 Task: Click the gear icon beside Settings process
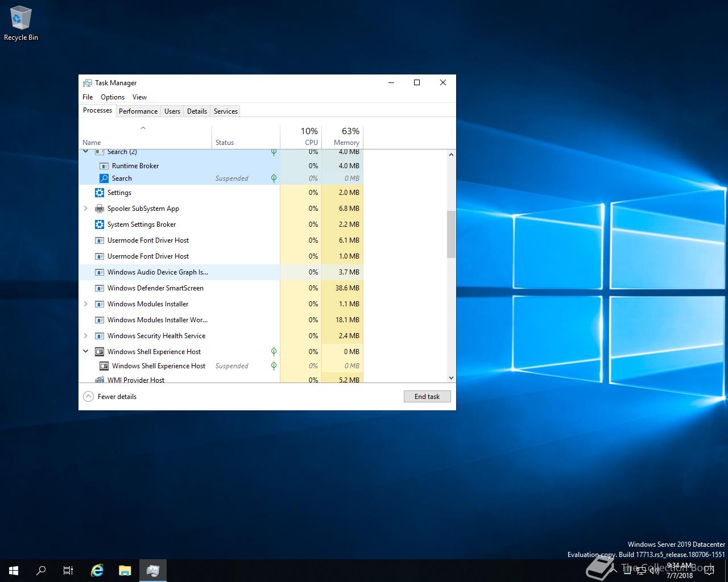pyautogui.click(x=100, y=193)
